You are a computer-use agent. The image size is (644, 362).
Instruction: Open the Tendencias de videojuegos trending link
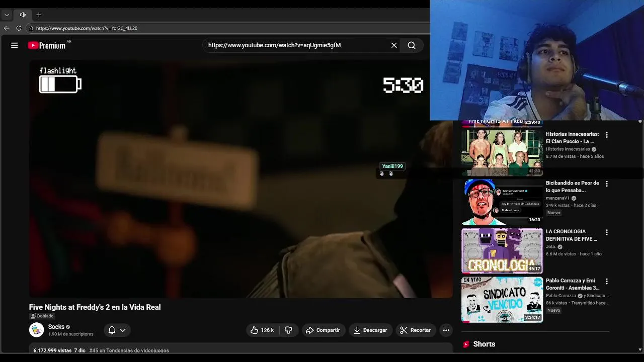pos(129,350)
